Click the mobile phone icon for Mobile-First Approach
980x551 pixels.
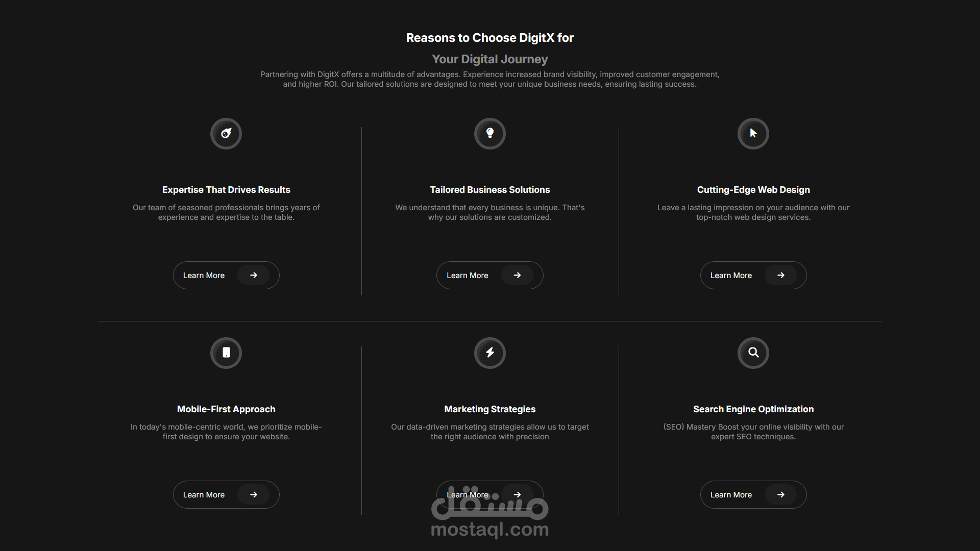226,353
